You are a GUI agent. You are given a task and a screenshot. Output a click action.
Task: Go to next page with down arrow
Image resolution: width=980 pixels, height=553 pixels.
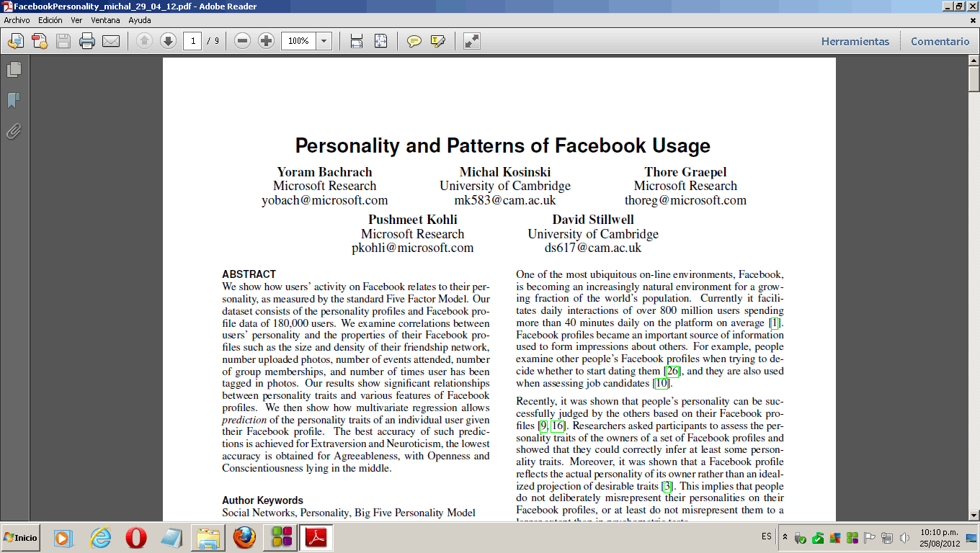(x=168, y=41)
